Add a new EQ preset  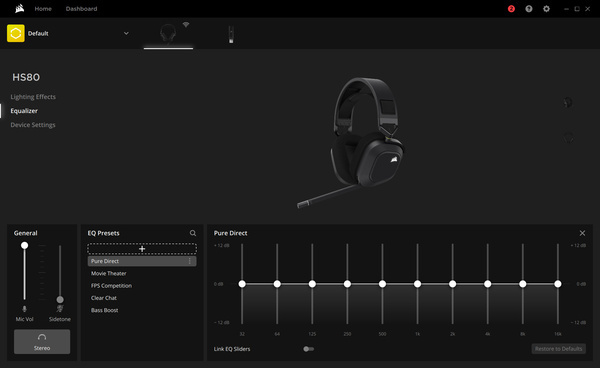point(142,249)
